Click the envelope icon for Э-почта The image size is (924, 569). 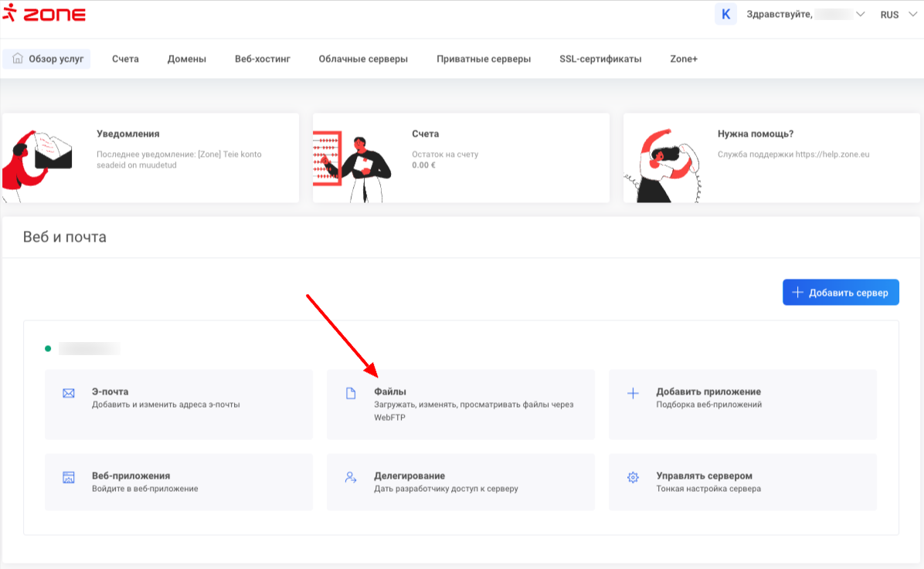(69, 394)
